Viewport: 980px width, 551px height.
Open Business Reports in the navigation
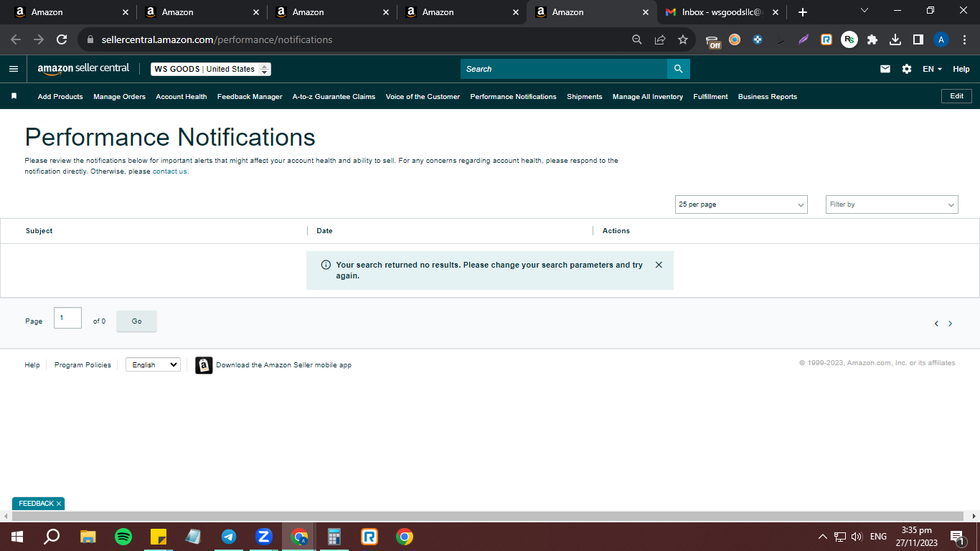click(768, 96)
